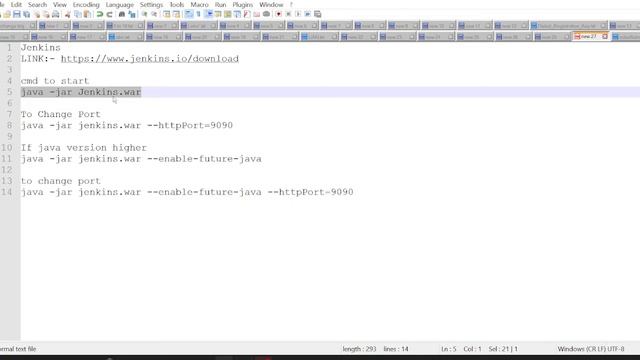Open the View menu

point(60,4)
